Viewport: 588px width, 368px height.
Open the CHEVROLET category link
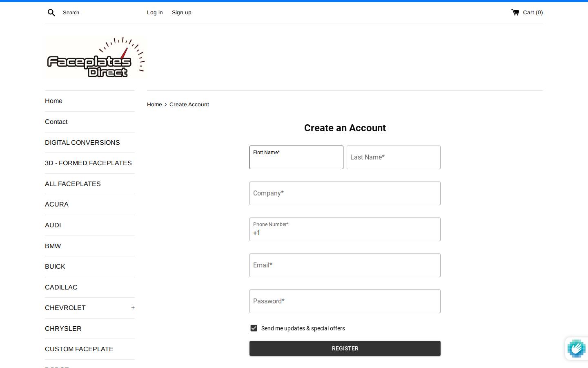click(65, 308)
